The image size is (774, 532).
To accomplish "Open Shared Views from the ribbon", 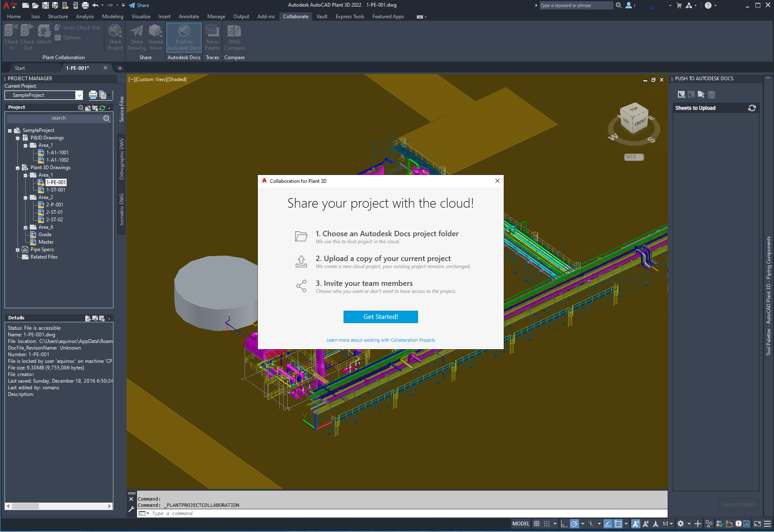I will click(156, 37).
